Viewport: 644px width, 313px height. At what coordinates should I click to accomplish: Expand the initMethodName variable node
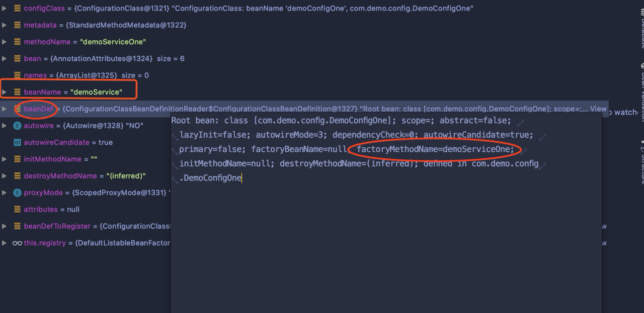click(x=4, y=159)
